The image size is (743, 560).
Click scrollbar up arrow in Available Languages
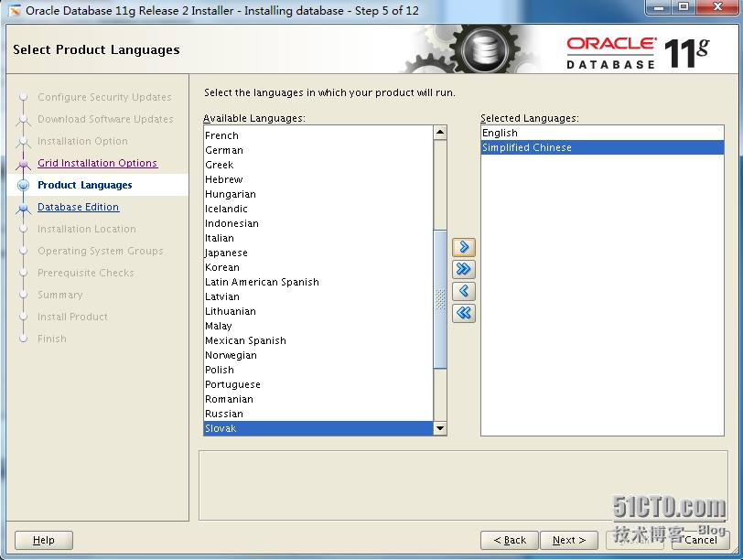coord(440,133)
